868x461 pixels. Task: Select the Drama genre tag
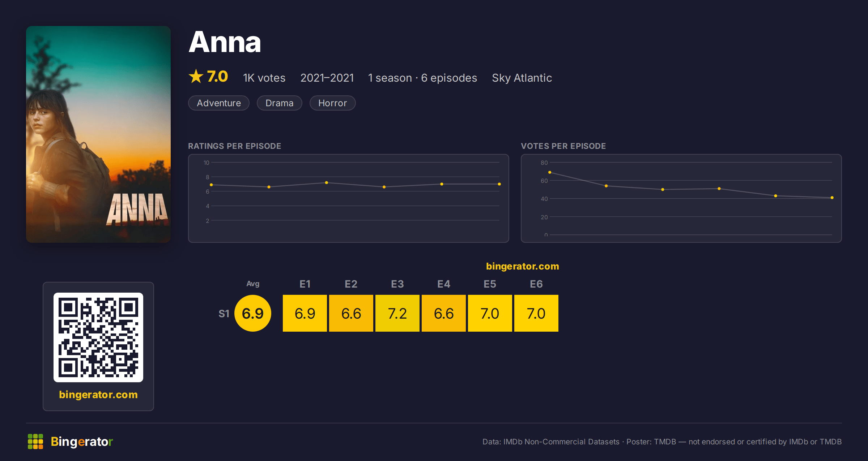pyautogui.click(x=279, y=103)
